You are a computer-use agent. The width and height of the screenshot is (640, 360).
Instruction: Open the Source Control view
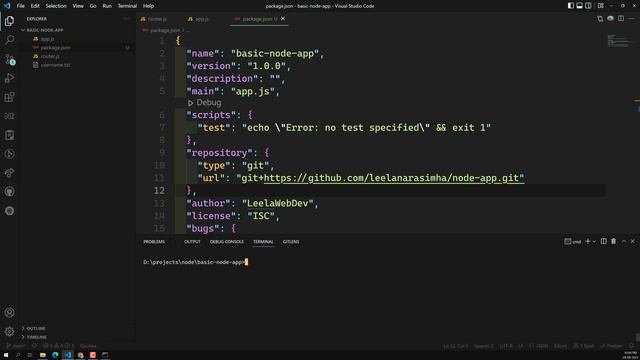pos(9,59)
